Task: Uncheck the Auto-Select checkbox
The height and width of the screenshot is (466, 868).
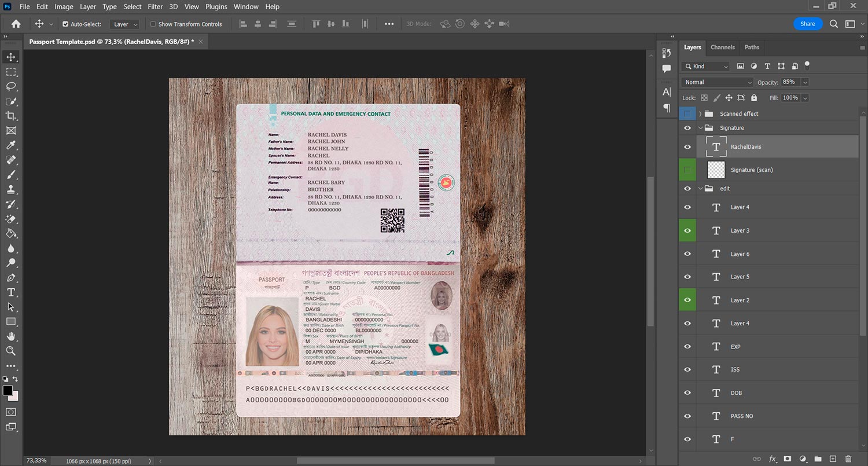Action: point(65,24)
